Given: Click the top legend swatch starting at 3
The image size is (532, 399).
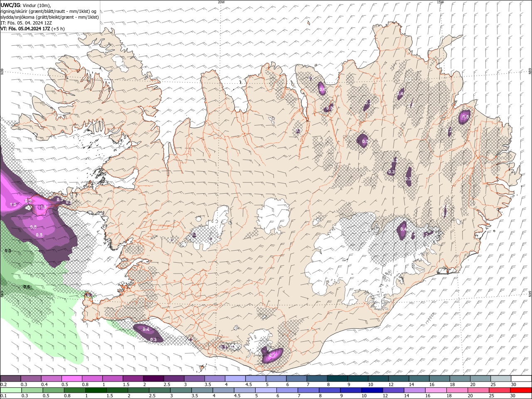Looking at the screenshot, I should (194, 379).
